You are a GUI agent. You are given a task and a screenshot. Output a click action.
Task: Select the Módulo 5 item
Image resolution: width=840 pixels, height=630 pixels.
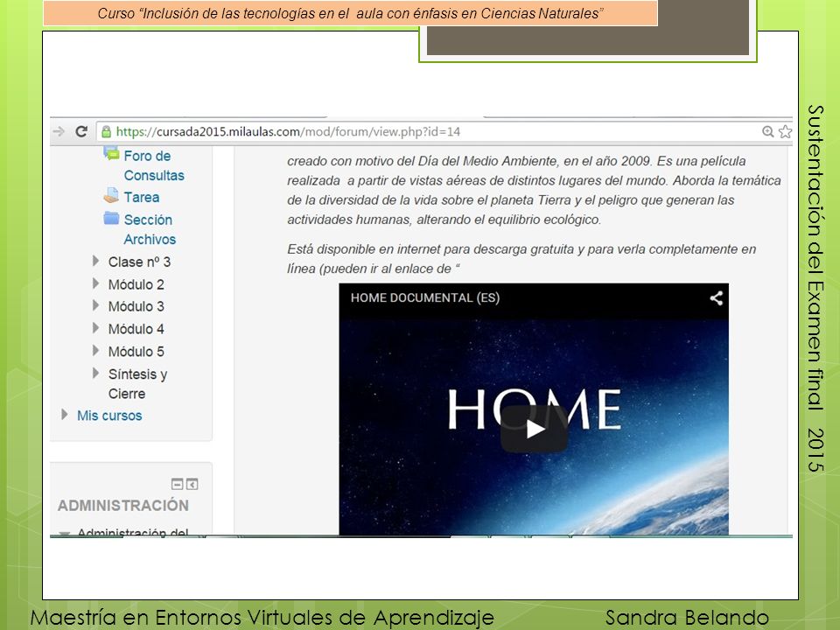click(x=136, y=352)
